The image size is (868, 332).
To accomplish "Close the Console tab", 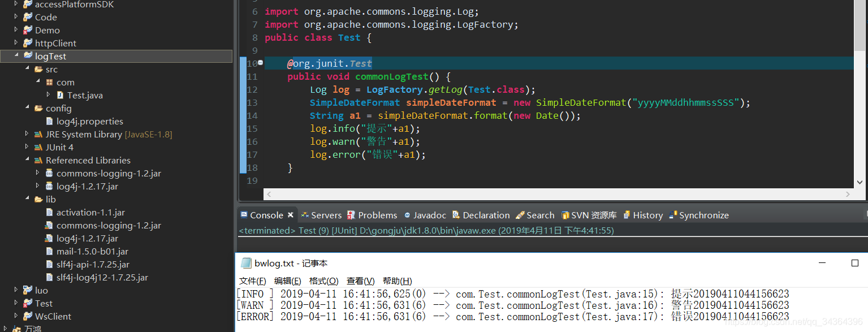I will click(290, 215).
